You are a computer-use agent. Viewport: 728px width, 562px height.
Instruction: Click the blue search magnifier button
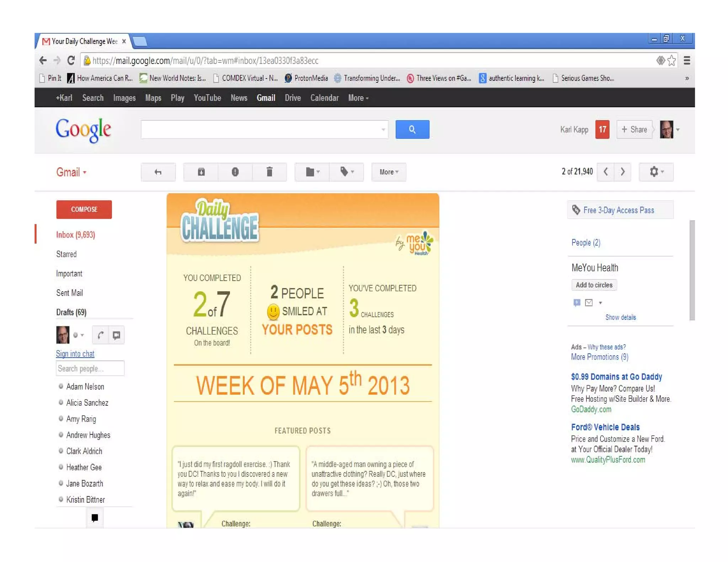[x=412, y=129]
